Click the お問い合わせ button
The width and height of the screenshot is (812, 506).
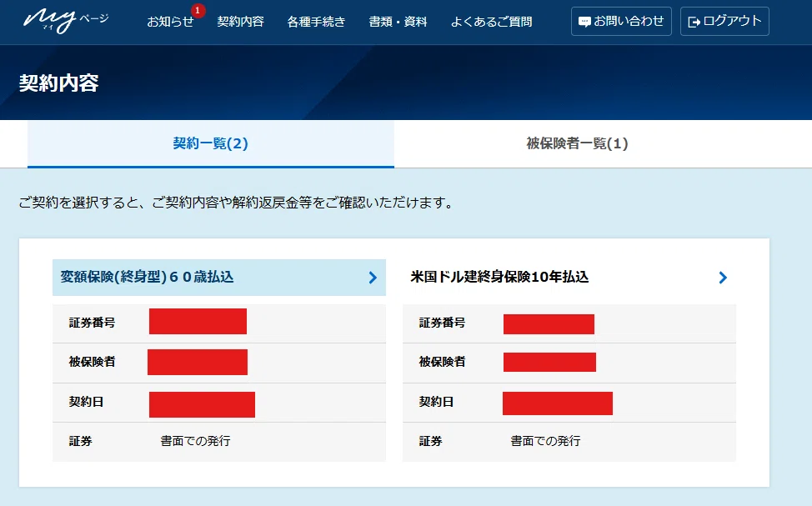[x=621, y=21]
